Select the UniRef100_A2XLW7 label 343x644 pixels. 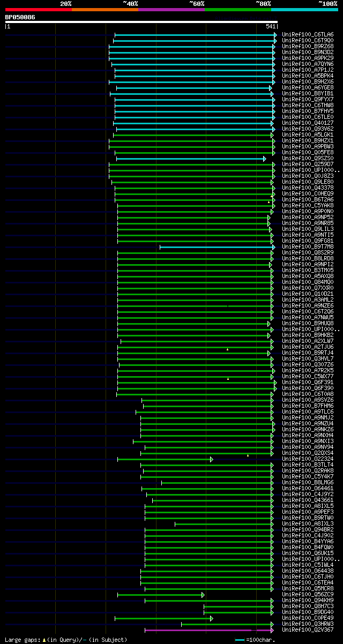(308, 341)
